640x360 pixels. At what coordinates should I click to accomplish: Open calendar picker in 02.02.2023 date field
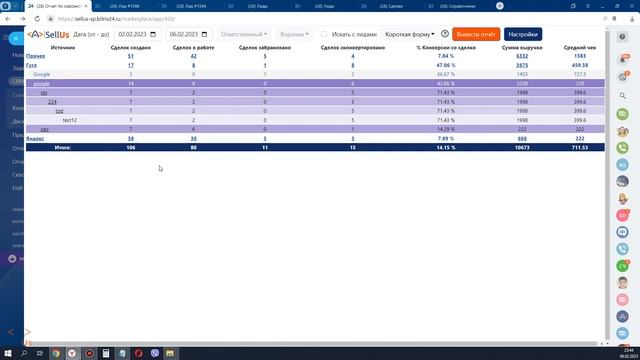click(x=153, y=34)
